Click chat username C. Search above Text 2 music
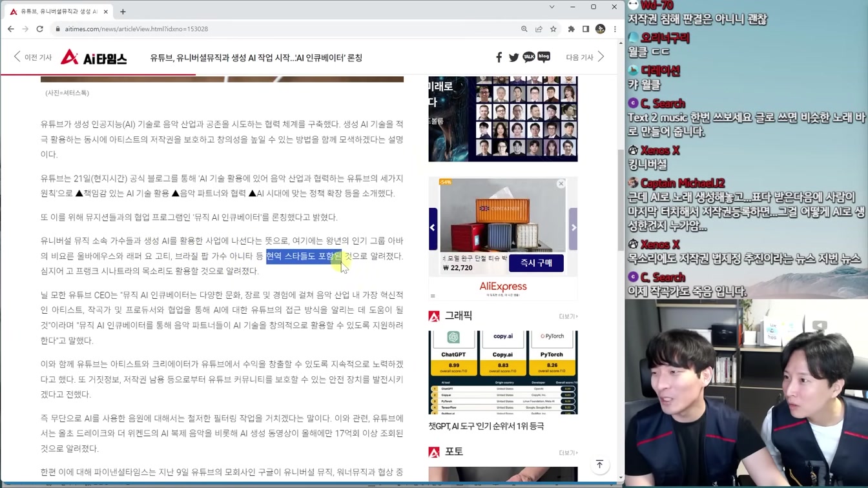Screen dimensions: 868x488 [663, 103]
